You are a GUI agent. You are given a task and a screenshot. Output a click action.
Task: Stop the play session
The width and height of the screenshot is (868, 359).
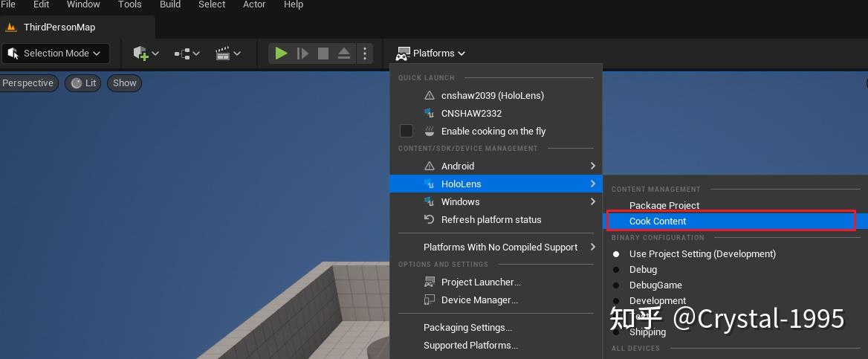tap(323, 54)
